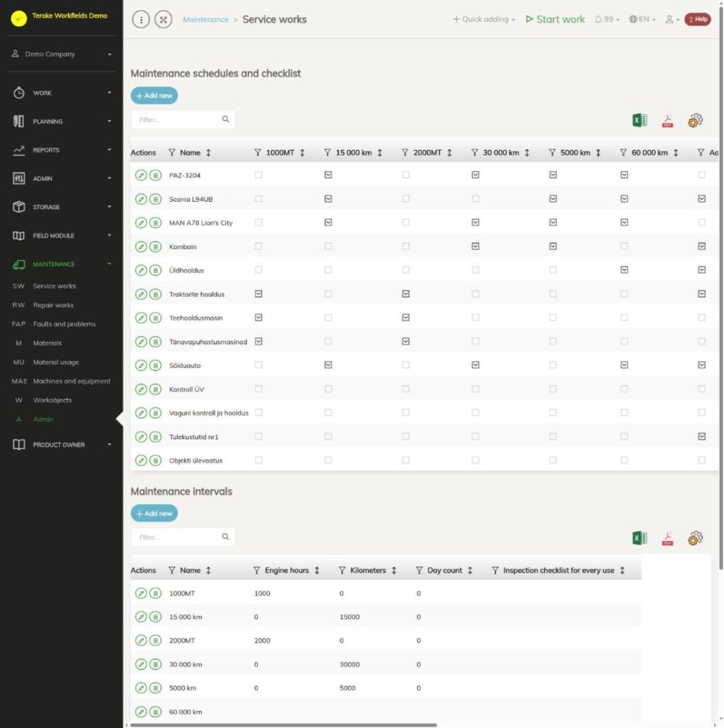Uncheck 30 000 km for Kombain
Viewport: 724px width, 728px height.
click(475, 246)
